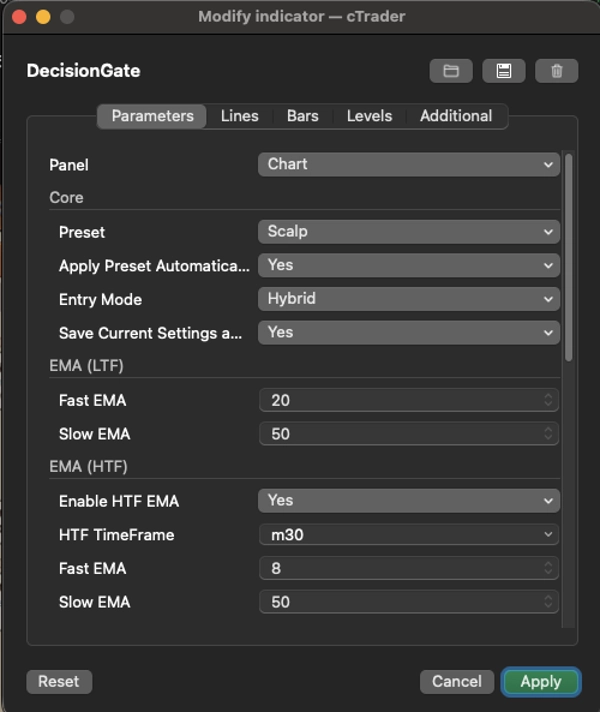Click stepper arrows of LTF Slow EMA
The height and width of the screenshot is (712, 600).
pyautogui.click(x=548, y=434)
